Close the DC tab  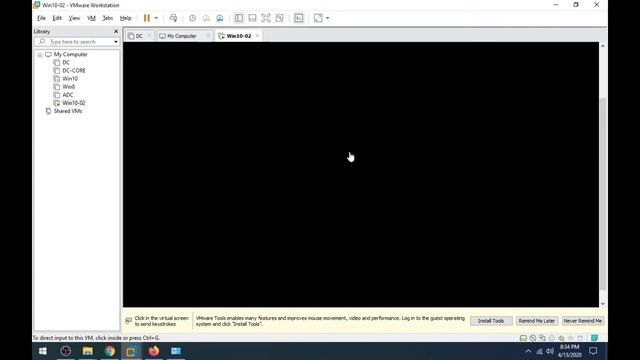(149, 36)
